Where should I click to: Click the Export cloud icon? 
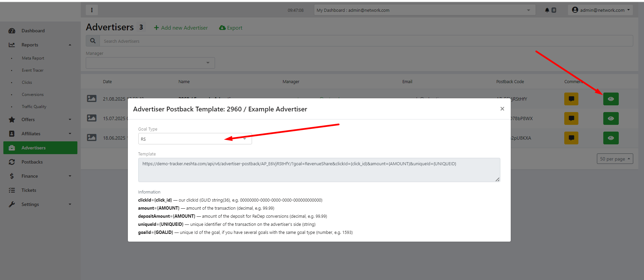click(222, 28)
